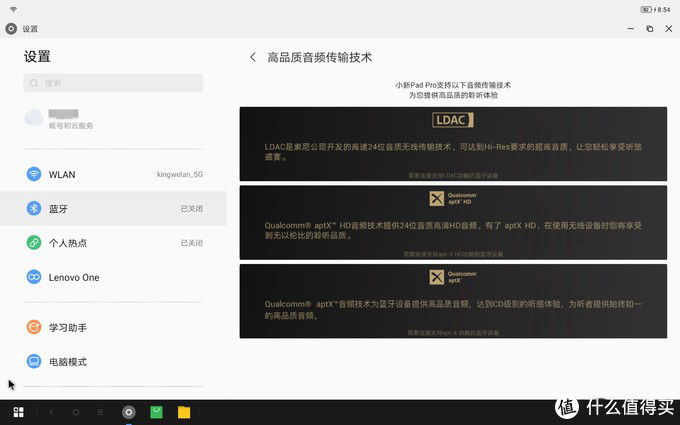Viewport: 680px width, 425px height.
Task: Click the Lenovo One icon in the sidebar
Action: pyautogui.click(x=34, y=277)
